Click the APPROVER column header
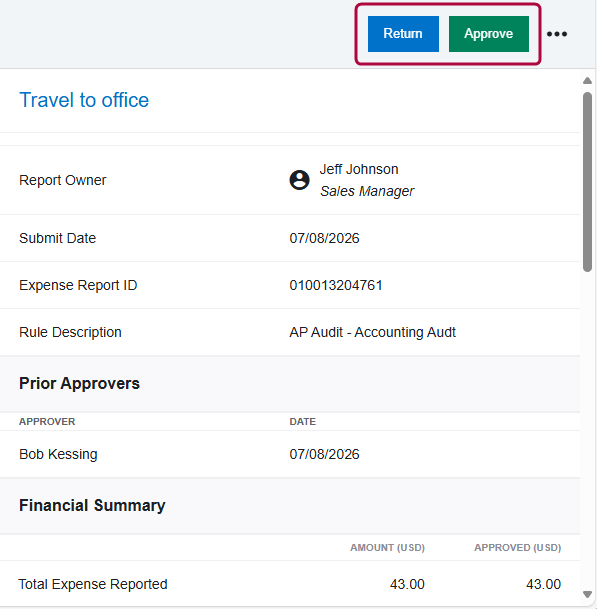Image resolution: width=597 pixels, height=609 pixels. pos(47,422)
